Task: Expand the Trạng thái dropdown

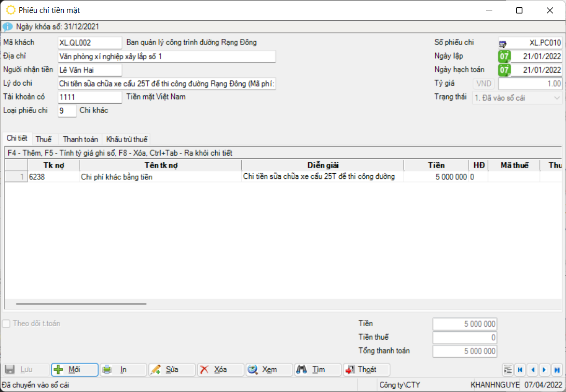Action: (557, 97)
